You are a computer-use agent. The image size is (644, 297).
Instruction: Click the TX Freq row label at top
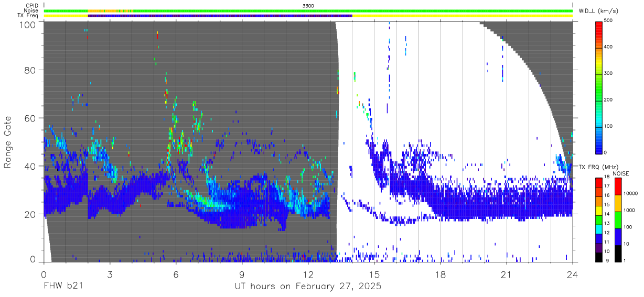28,16
